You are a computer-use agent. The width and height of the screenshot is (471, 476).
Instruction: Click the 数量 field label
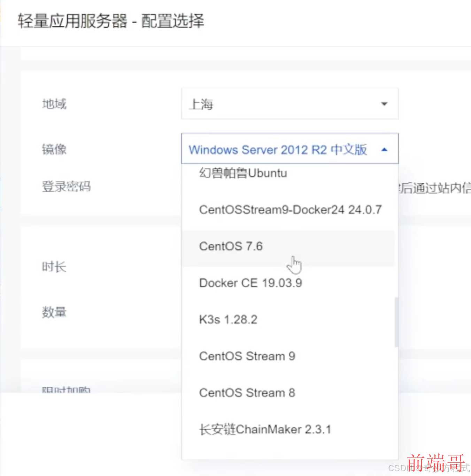point(54,312)
